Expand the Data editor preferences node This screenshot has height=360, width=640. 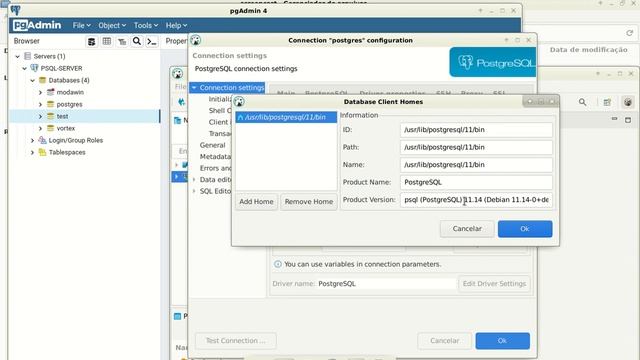coord(194,180)
